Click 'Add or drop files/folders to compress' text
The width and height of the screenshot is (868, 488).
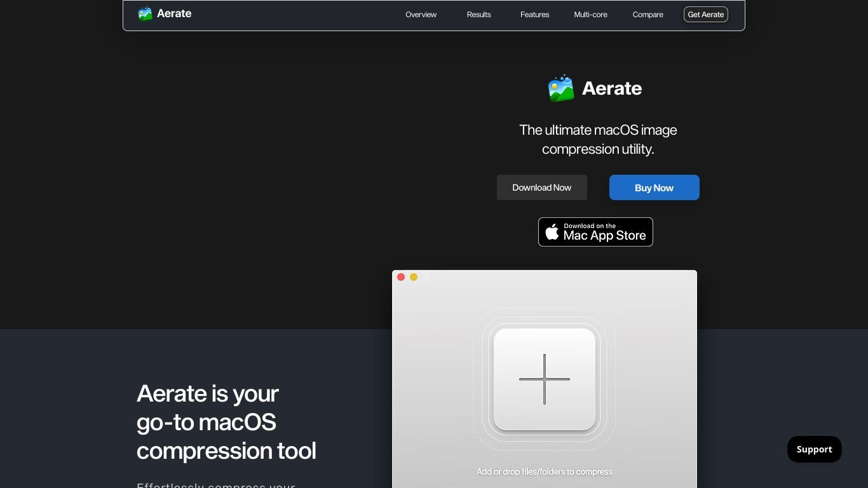[545, 471]
